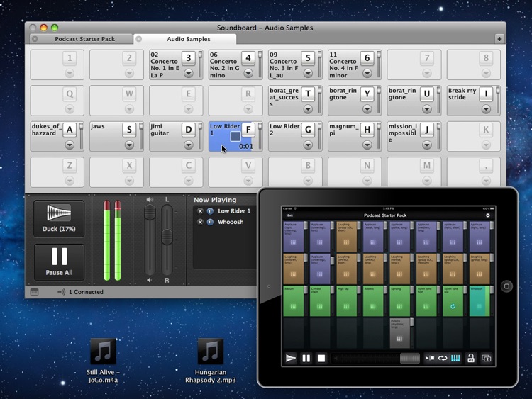This screenshot has height=399, width=532.
Task: Tap the iPad lock icon
Action: click(x=470, y=358)
